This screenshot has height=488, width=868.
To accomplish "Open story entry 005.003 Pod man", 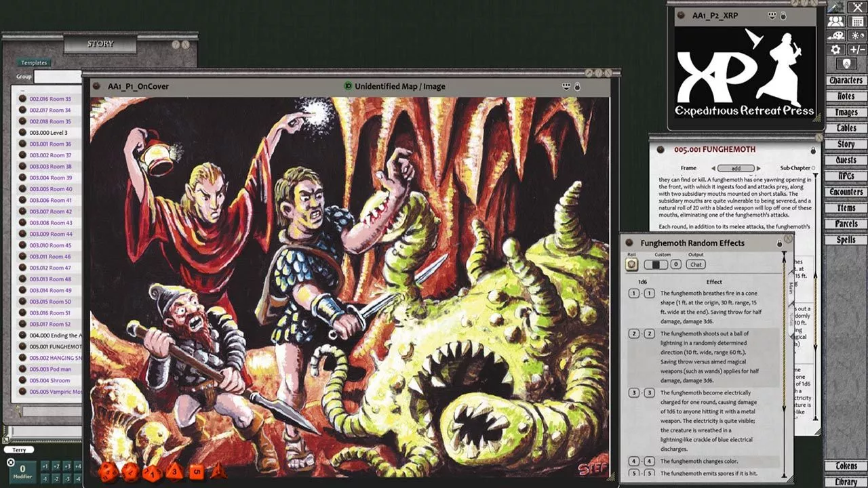I will tap(50, 369).
